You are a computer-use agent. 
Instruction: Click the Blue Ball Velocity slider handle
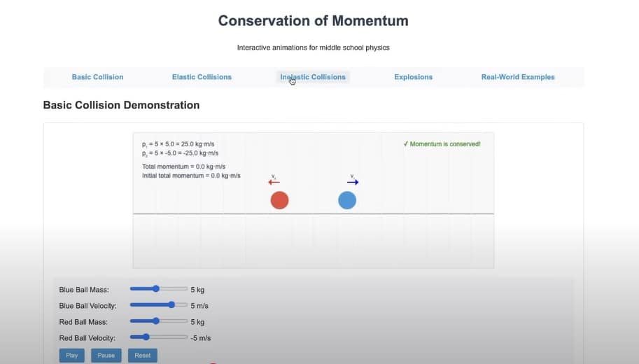point(171,304)
